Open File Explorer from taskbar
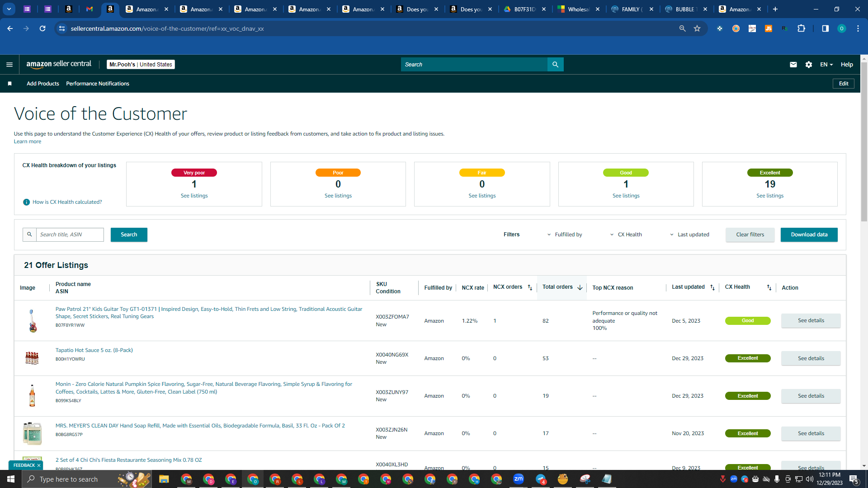The width and height of the screenshot is (868, 488). tap(164, 479)
